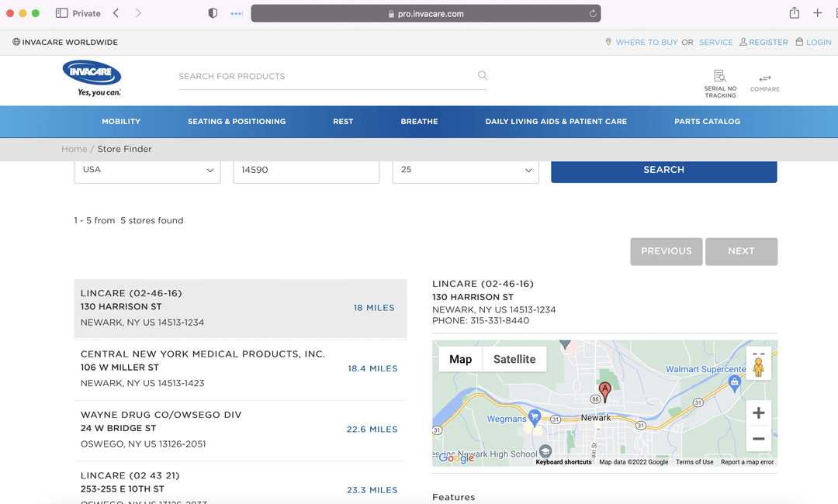Click the red map marker A
This screenshot has width=838, height=504.
point(604,390)
